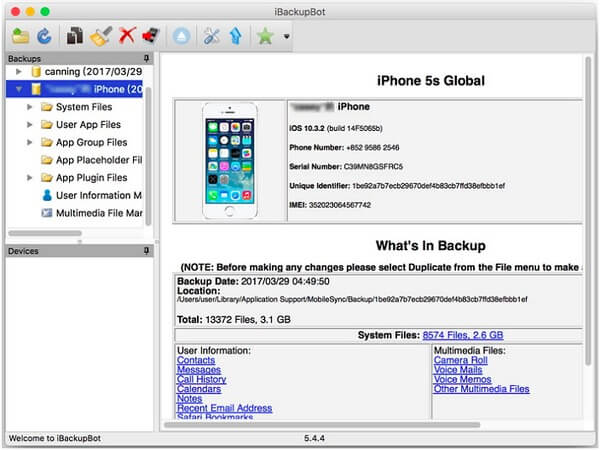The height and width of the screenshot is (450, 600).
Task: Select App Plugin Files tree item
Action: (x=91, y=178)
